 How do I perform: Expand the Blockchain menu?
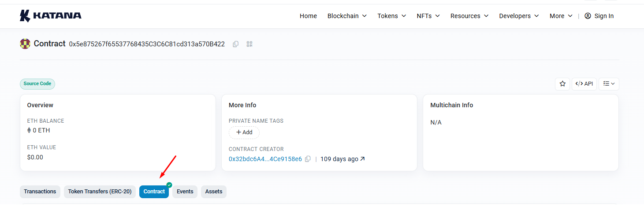click(347, 16)
